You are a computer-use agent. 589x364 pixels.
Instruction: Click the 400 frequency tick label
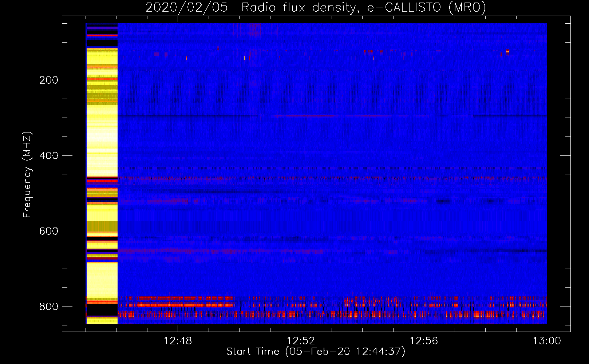point(48,156)
